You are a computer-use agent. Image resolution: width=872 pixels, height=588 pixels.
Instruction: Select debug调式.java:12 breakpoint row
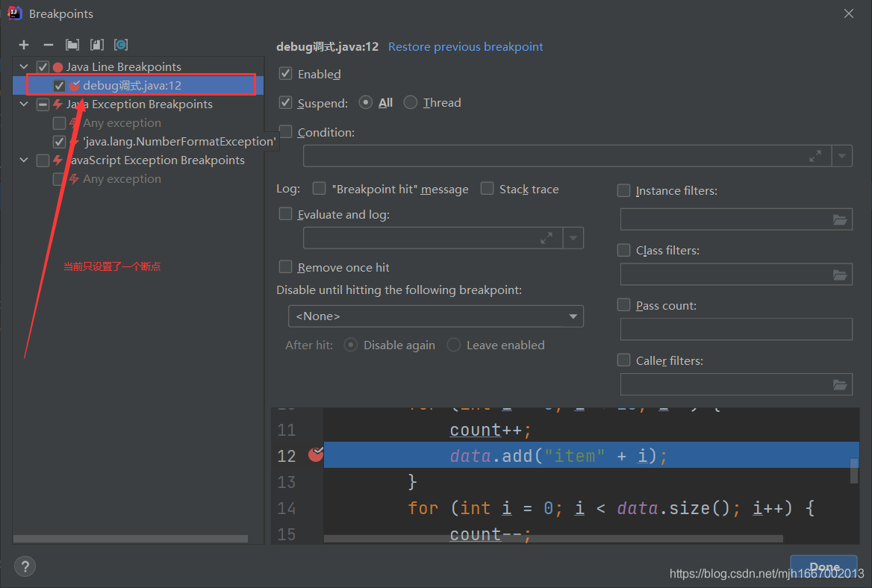138,86
